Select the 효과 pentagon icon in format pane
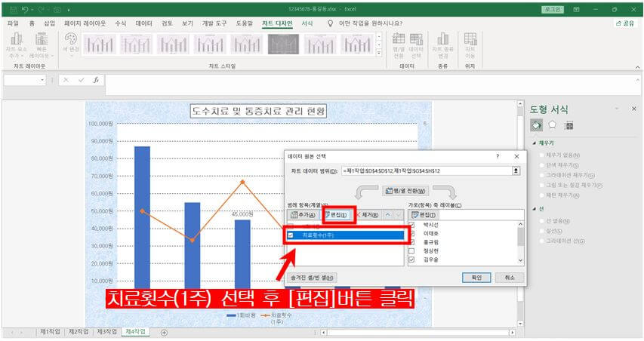The image size is (644, 341). coord(553,124)
